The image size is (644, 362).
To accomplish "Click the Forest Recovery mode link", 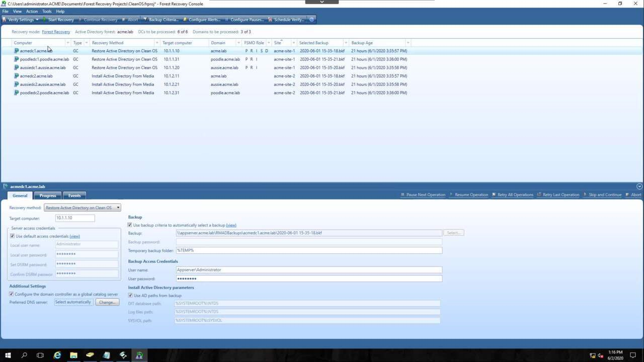I will coord(56,32).
